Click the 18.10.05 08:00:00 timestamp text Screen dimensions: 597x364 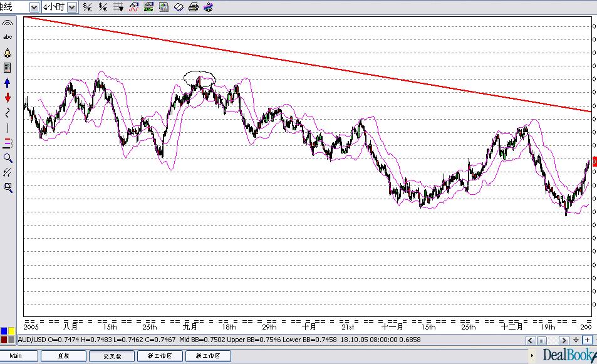coord(369,339)
